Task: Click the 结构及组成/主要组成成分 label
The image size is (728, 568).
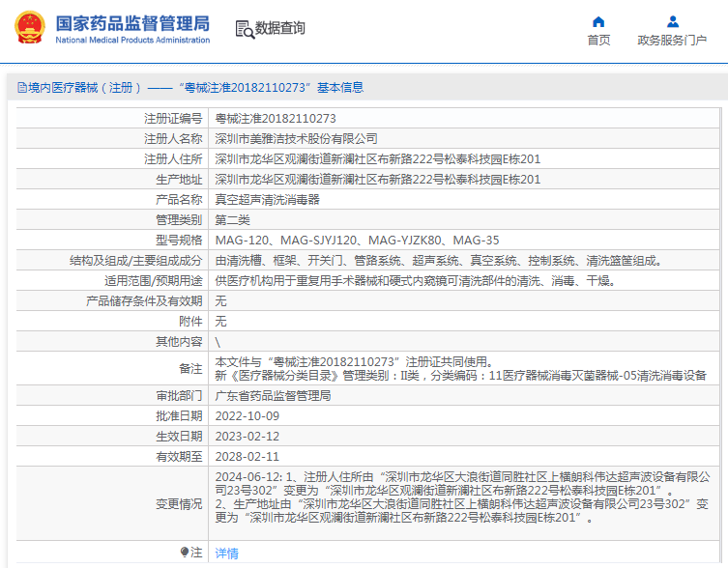Action: pos(136,261)
